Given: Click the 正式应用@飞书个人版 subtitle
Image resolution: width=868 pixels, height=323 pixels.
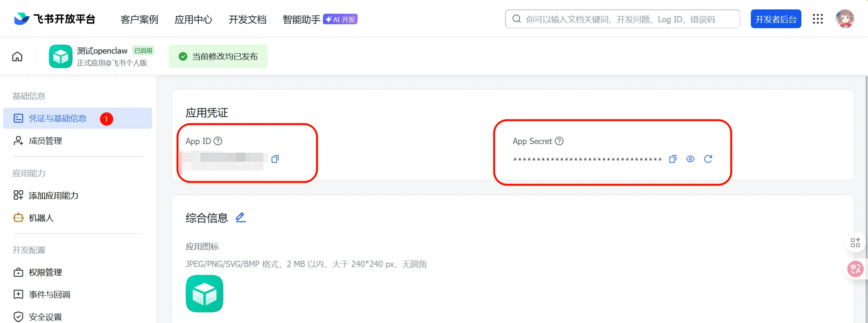Looking at the screenshot, I should click(112, 63).
